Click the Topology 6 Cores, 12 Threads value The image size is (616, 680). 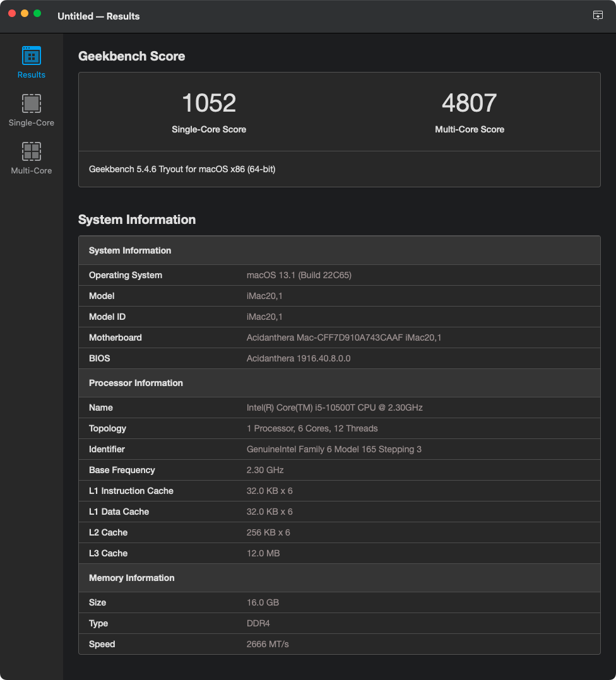tap(312, 428)
